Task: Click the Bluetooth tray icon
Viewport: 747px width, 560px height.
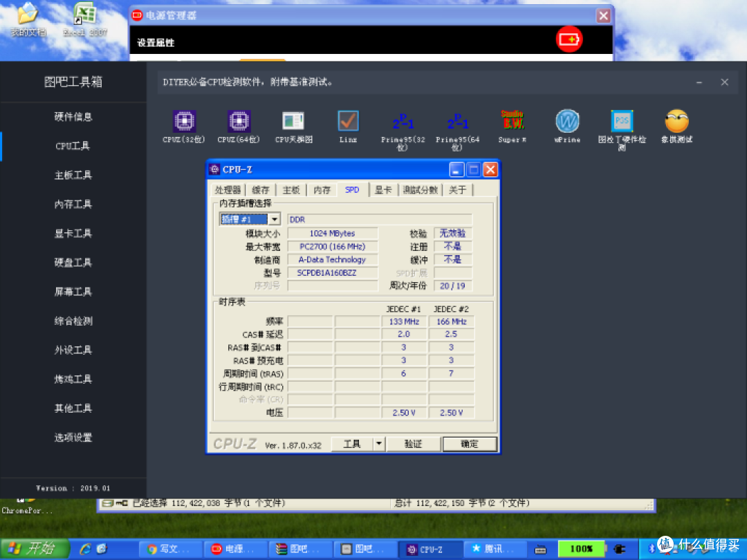Action: click(x=652, y=549)
